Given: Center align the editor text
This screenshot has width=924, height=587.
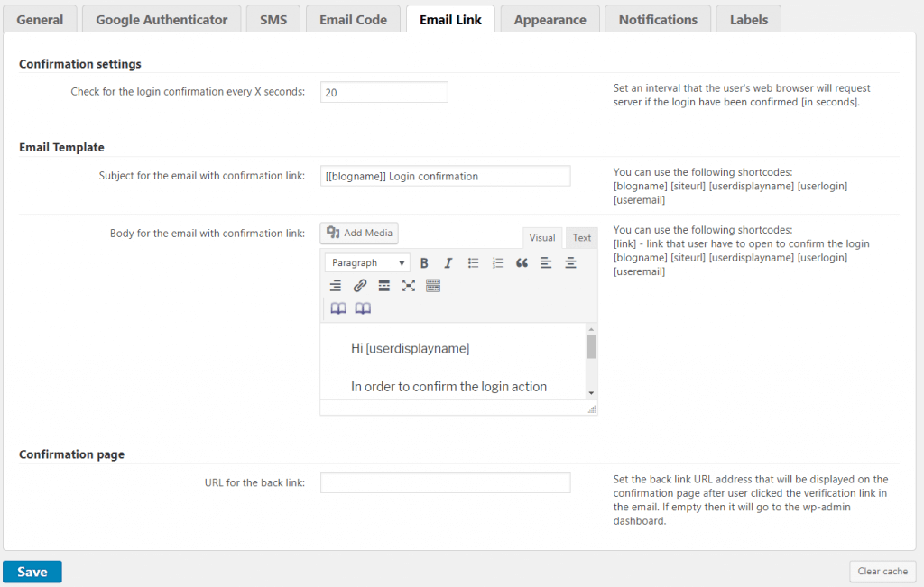Looking at the screenshot, I should [570, 263].
